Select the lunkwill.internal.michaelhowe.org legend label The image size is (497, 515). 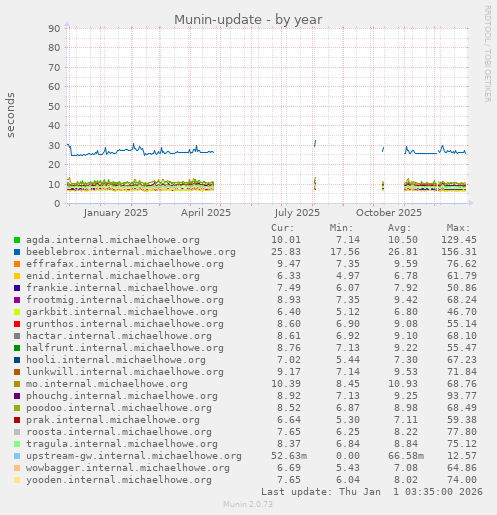pyautogui.click(x=125, y=372)
